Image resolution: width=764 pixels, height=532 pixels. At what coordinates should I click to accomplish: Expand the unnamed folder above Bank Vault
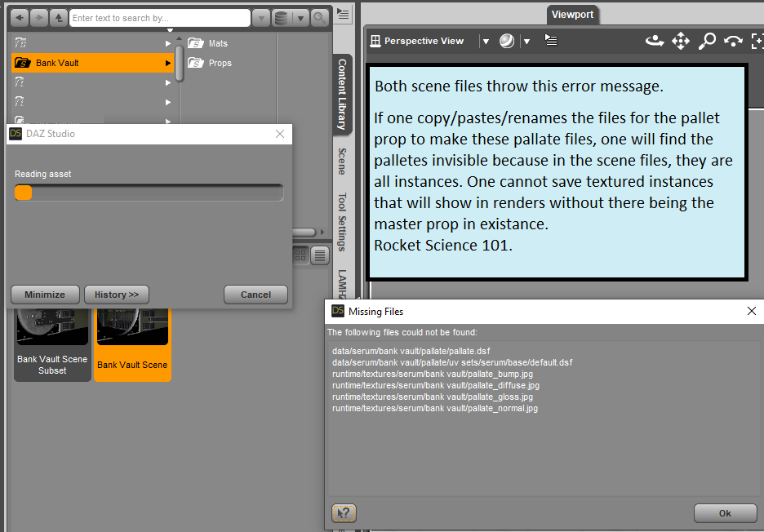click(167, 43)
